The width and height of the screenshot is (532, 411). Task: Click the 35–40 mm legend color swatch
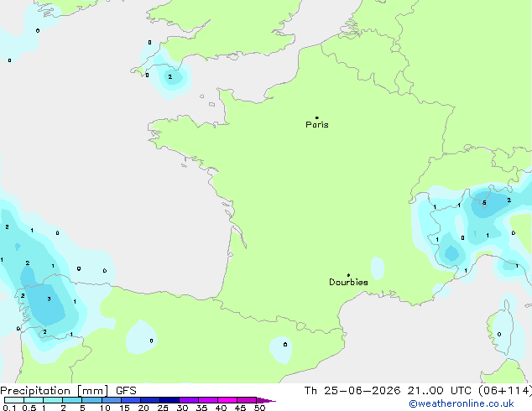207,400
